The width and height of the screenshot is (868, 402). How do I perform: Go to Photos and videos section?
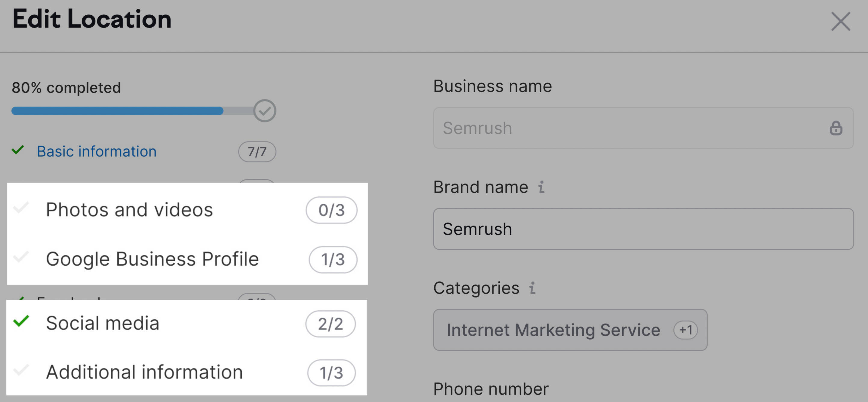[129, 210]
